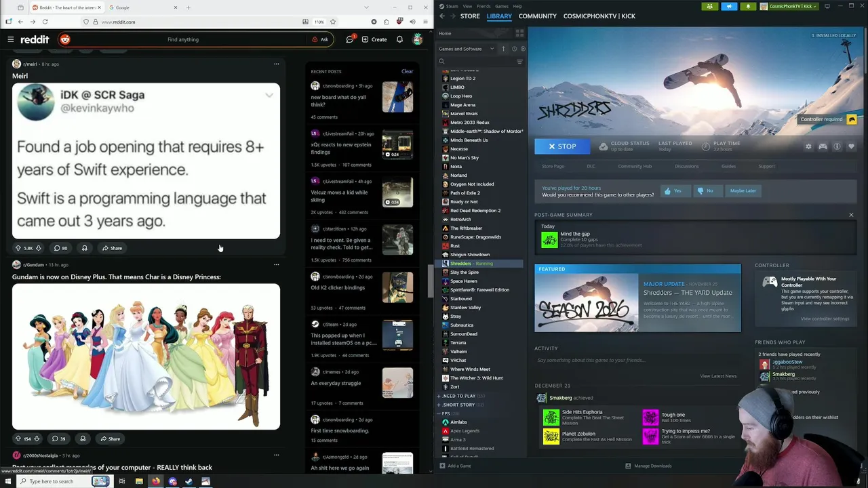Open Steam announcements megaphone button

(x=729, y=6)
